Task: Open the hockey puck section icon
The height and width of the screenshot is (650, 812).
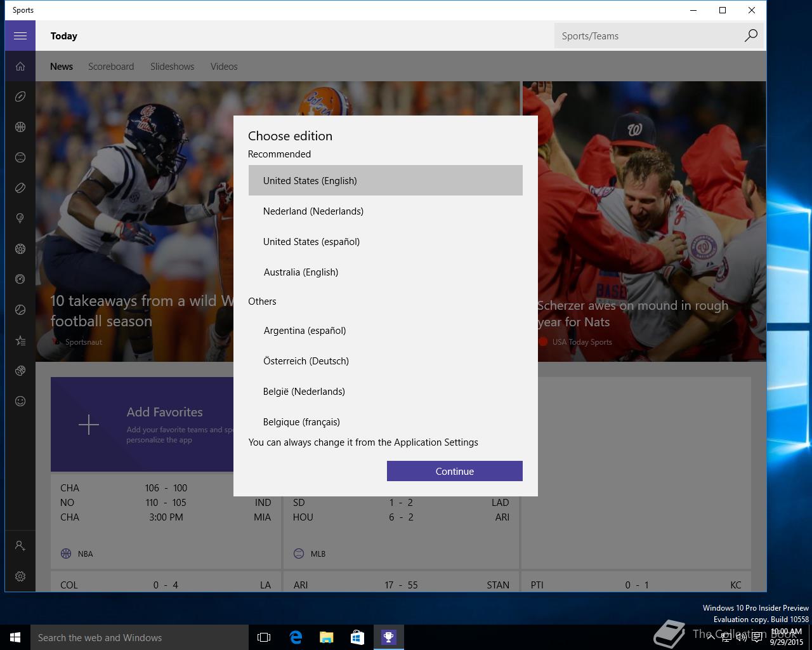Action: pos(20,188)
